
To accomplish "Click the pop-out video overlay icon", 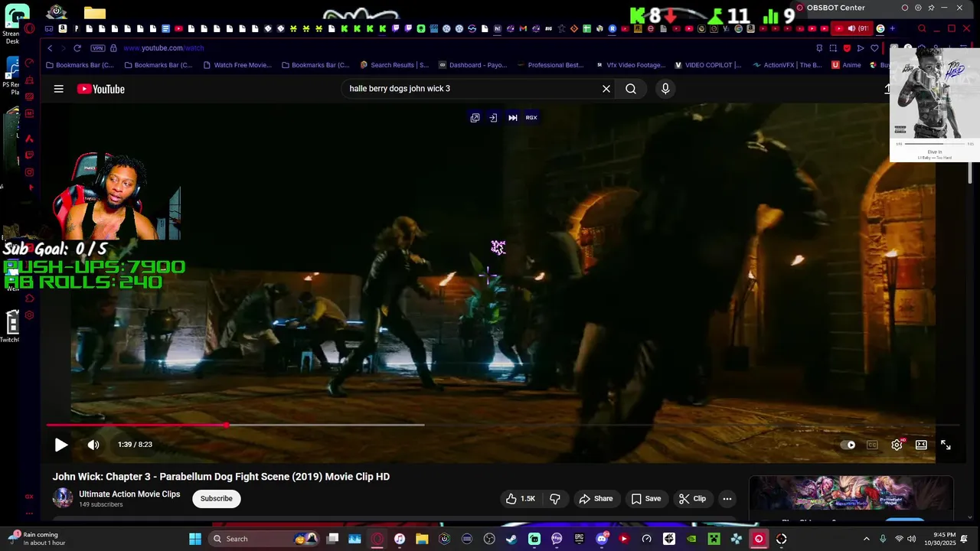I will click(x=475, y=118).
